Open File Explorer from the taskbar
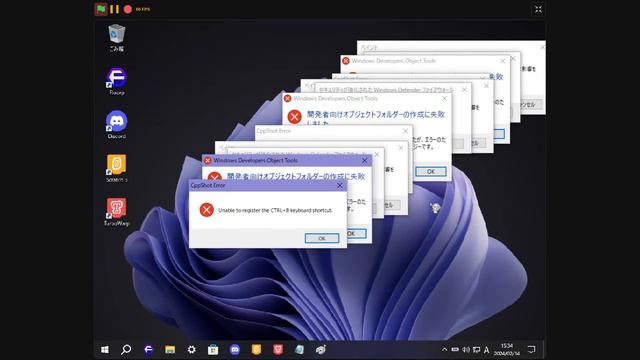The height and width of the screenshot is (360, 640). point(170,350)
